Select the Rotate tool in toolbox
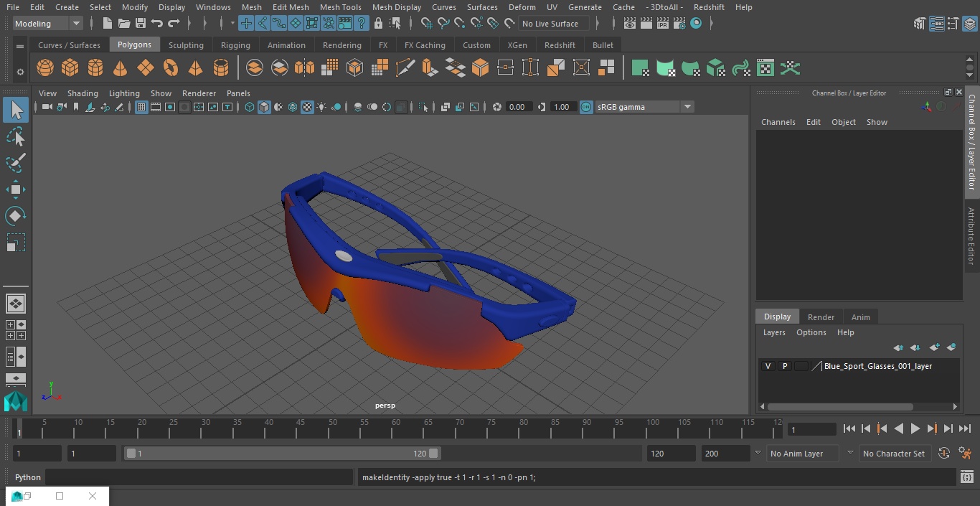Image resolution: width=980 pixels, height=506 pixels. (15, 216)
